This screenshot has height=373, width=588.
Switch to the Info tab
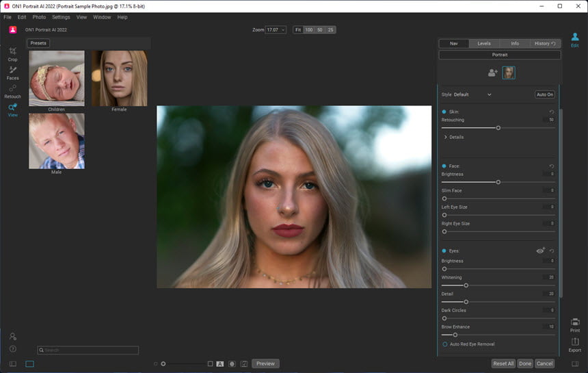point(515,44)
